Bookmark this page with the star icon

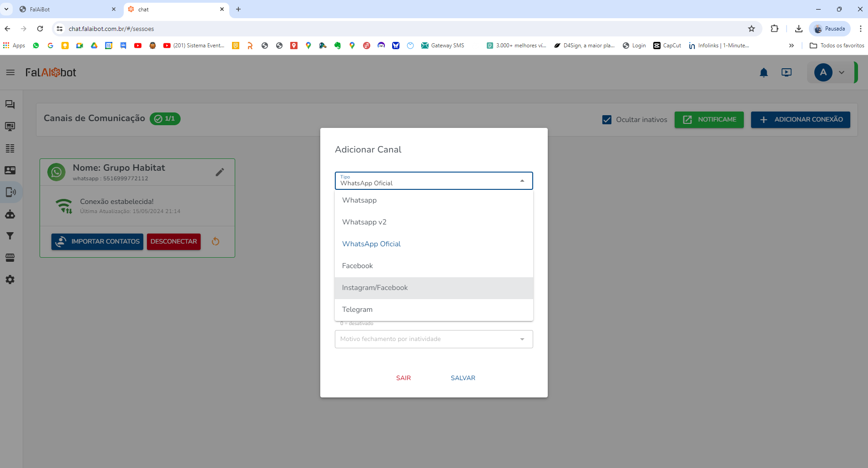click(752, 29)
